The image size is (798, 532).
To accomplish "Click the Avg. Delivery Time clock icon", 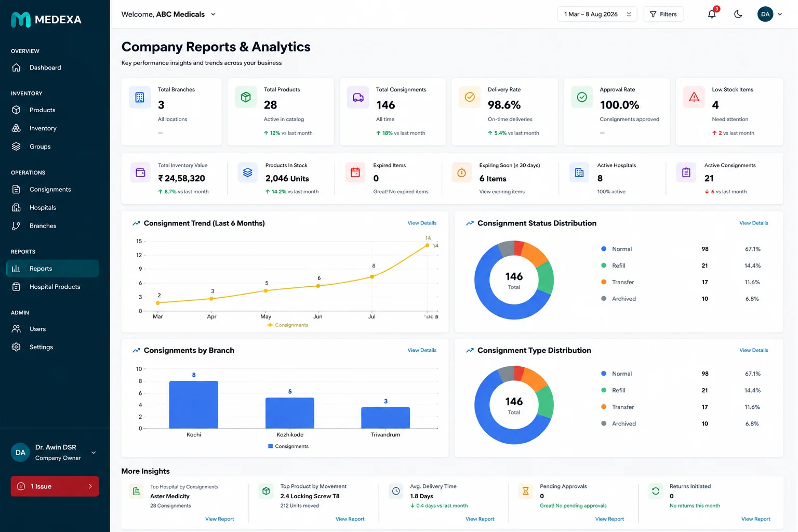I will click(396, 491).
